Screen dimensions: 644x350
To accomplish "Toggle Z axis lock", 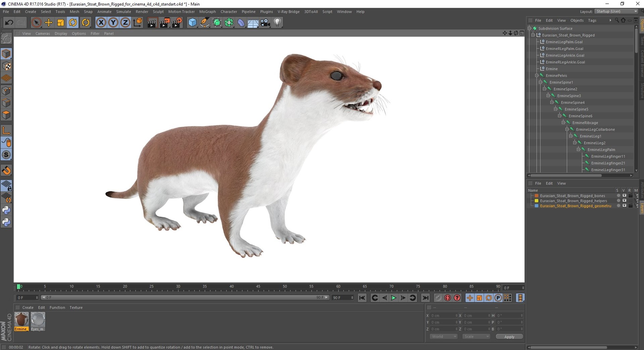I will 125,22.
